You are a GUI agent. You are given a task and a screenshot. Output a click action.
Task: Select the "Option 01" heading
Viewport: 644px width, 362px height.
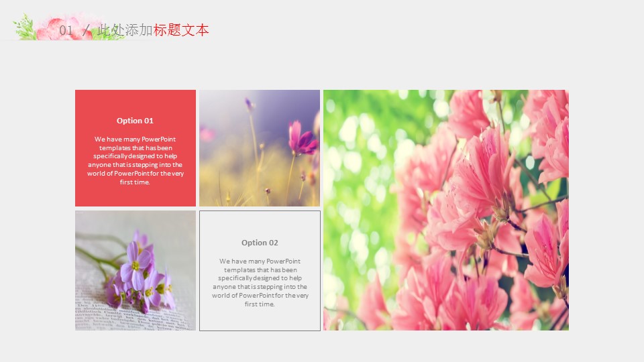[135, 121]
